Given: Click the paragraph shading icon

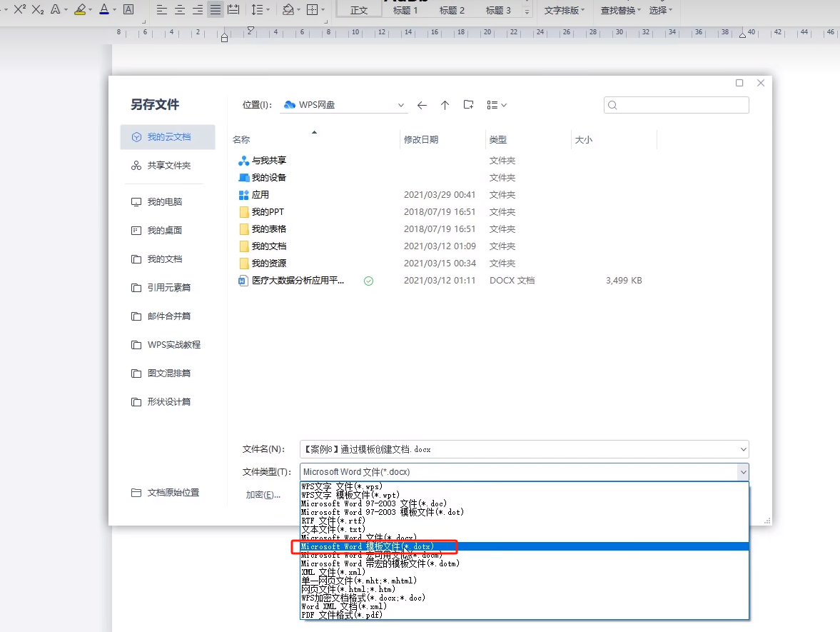Looking at the screenshot, I should pos(288,10).
